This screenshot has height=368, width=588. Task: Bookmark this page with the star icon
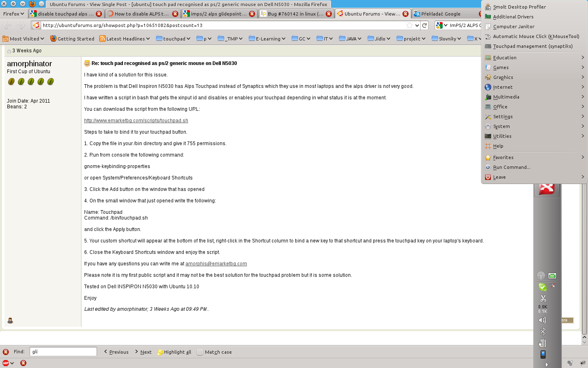click(409, 25)
